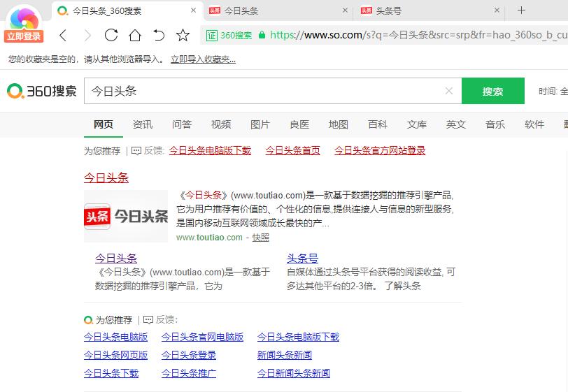Click the 立即登录 browser avatar logo

24,24
